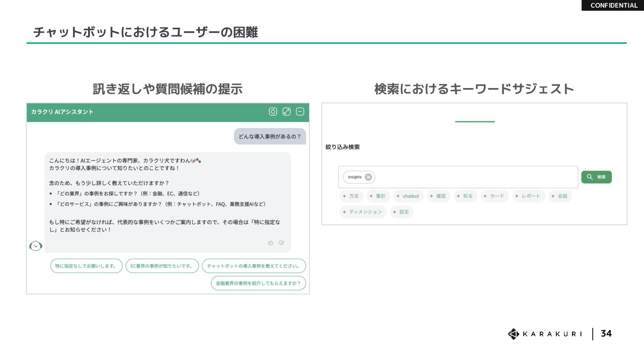This screenshot has width=644, height=362.
Task: Add the カード keyword suggestion
Action: click(x=494, y=196)
